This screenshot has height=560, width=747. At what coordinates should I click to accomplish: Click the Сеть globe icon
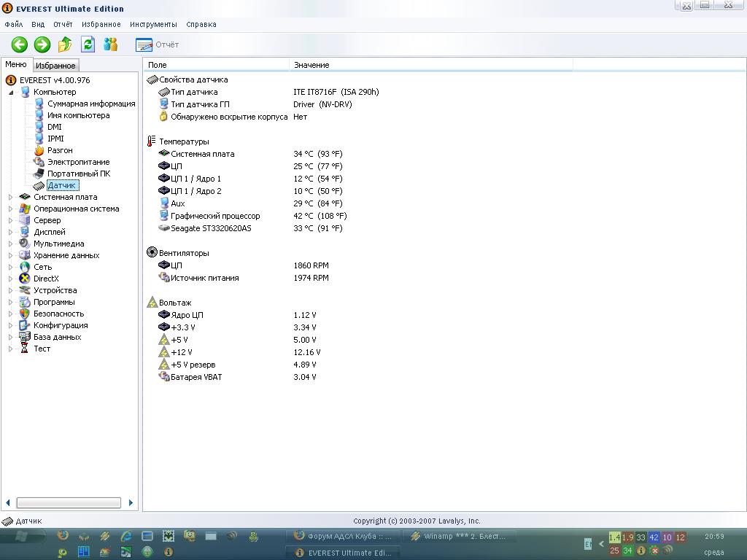point(25,267)
